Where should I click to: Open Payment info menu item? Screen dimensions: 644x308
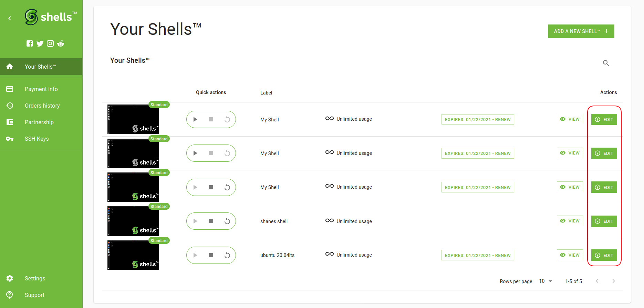[x=41, y=89]
